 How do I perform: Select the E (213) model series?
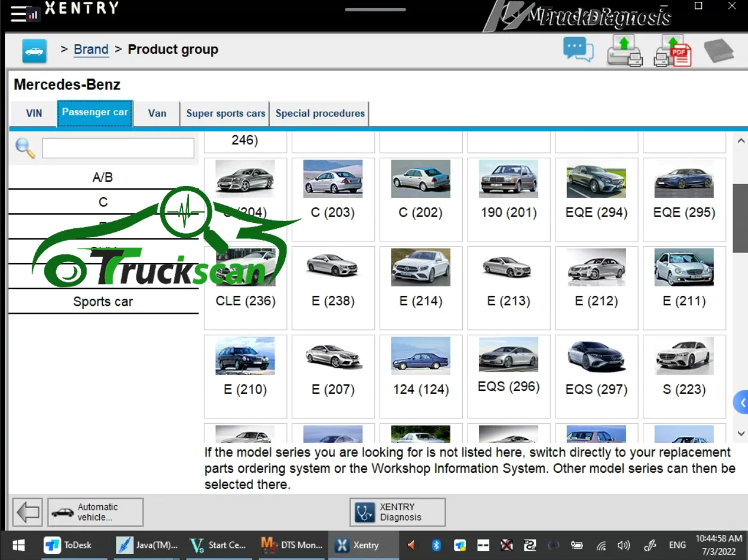(509, 288)
